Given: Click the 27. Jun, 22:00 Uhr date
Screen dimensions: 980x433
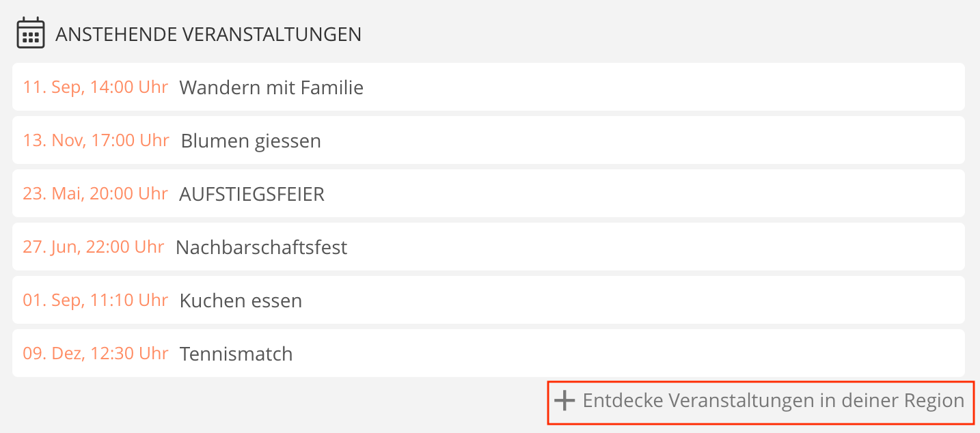Looking at the screenshot, I should (x=93, y=247).
